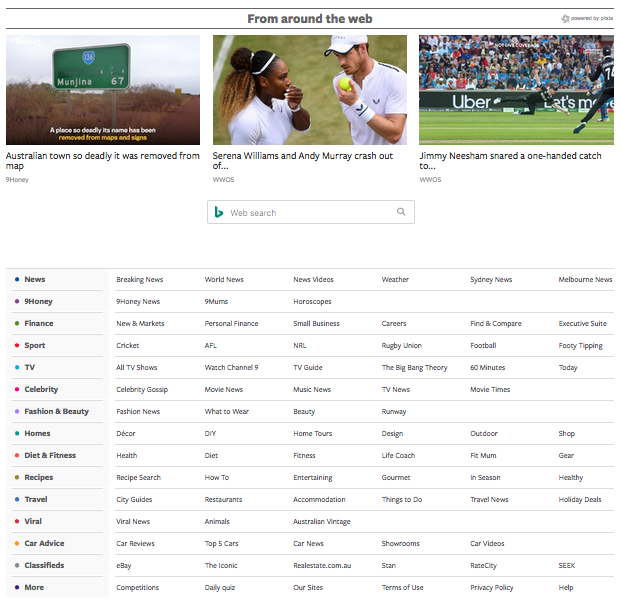Open Watch Channel 9 link

click(231, 368)
